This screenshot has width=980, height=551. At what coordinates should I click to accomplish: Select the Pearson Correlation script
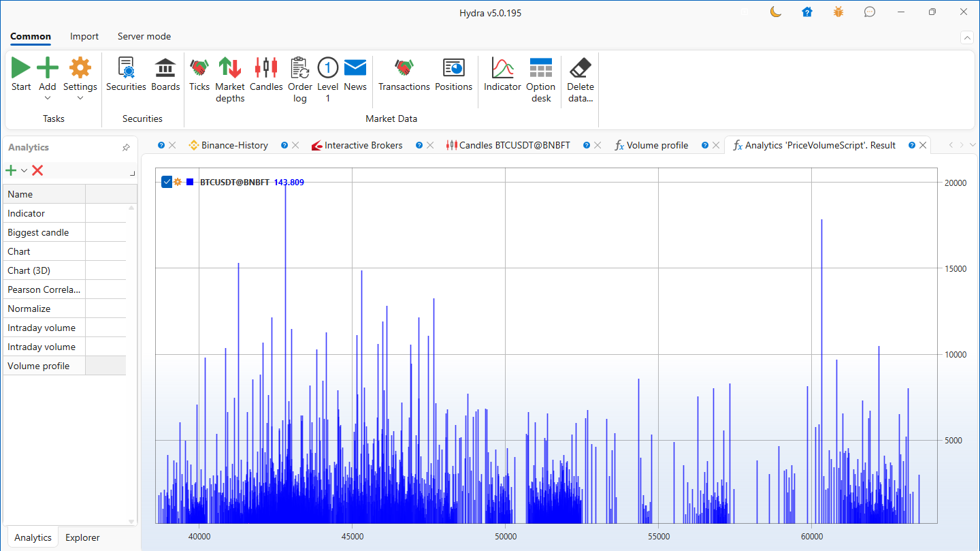(44, 289)
